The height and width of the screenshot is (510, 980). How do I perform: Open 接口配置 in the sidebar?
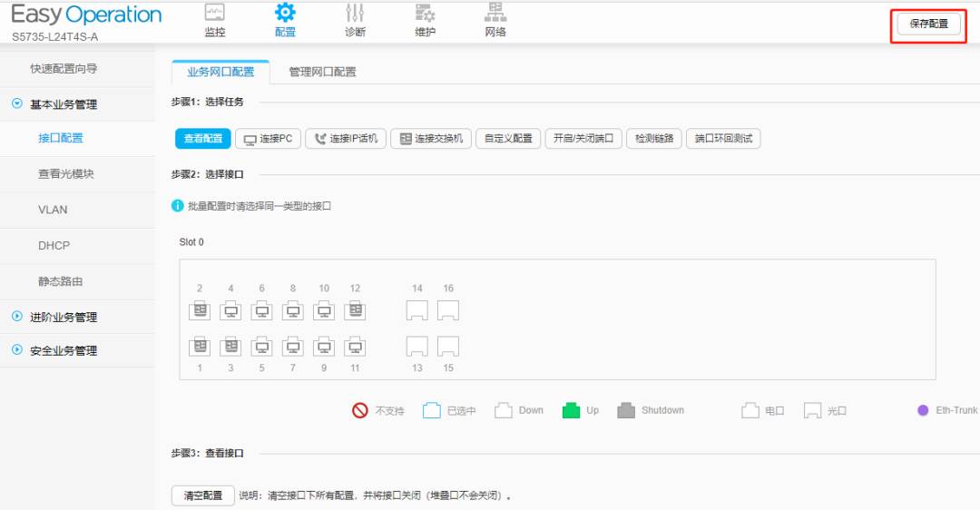[x=61, y=138]
